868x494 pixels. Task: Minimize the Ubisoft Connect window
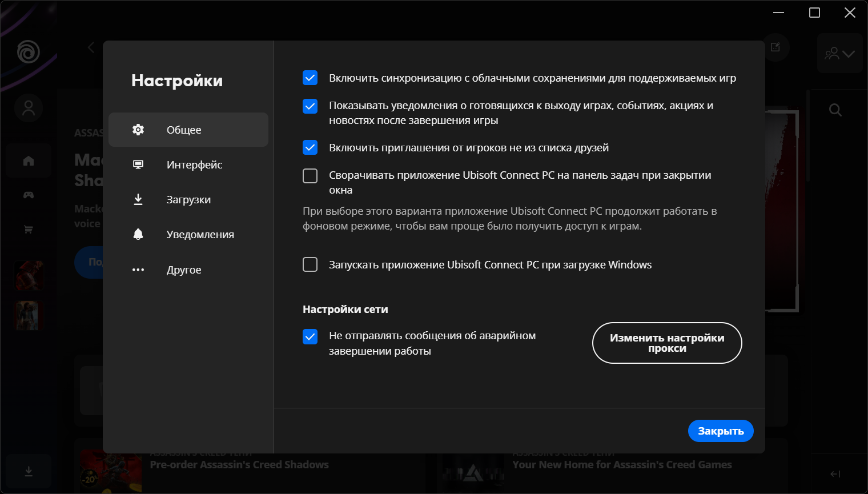779,13
